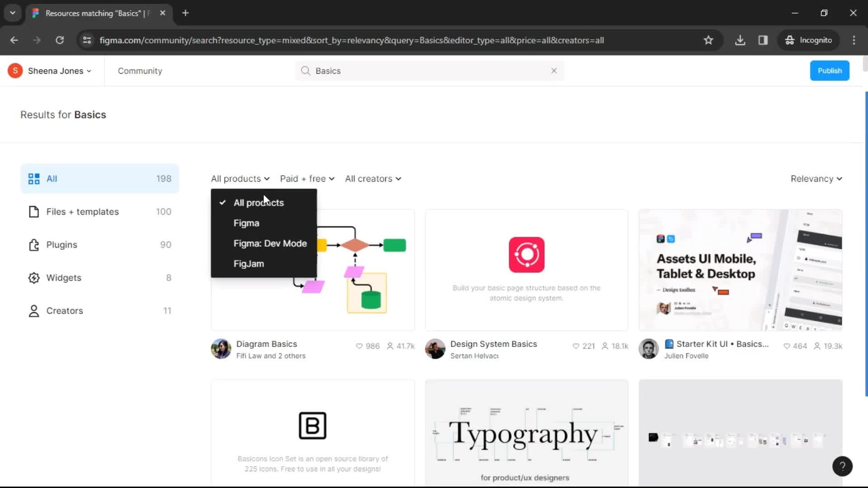
Task: Clear the Basics search query
Action: tap(554, 71)
